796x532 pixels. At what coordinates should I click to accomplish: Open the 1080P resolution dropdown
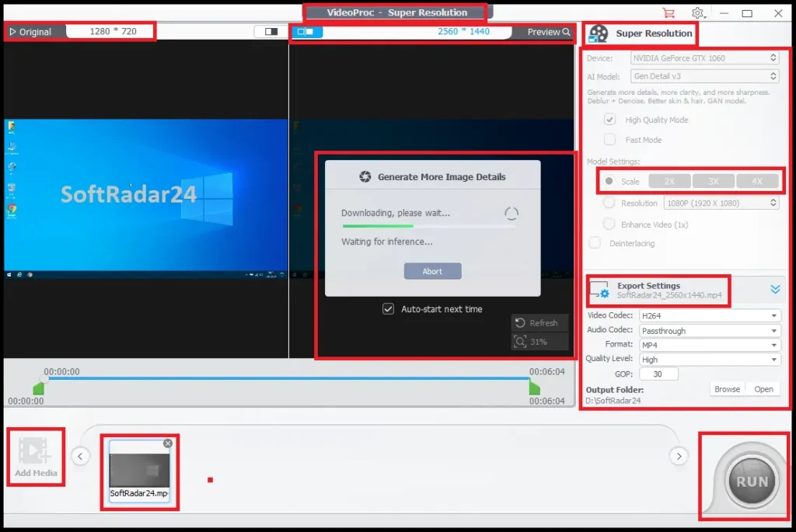(x=721, y=203)
